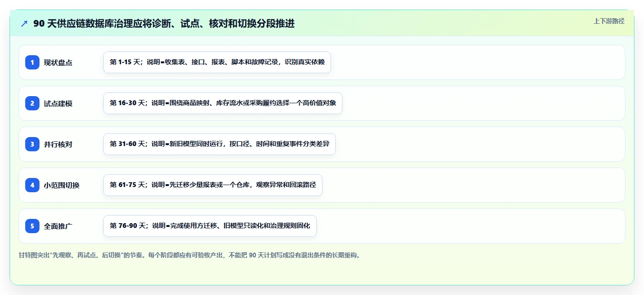Click the heading about 90 天供应链数据库治理
The image size is (644, 295).
(164, 24)
